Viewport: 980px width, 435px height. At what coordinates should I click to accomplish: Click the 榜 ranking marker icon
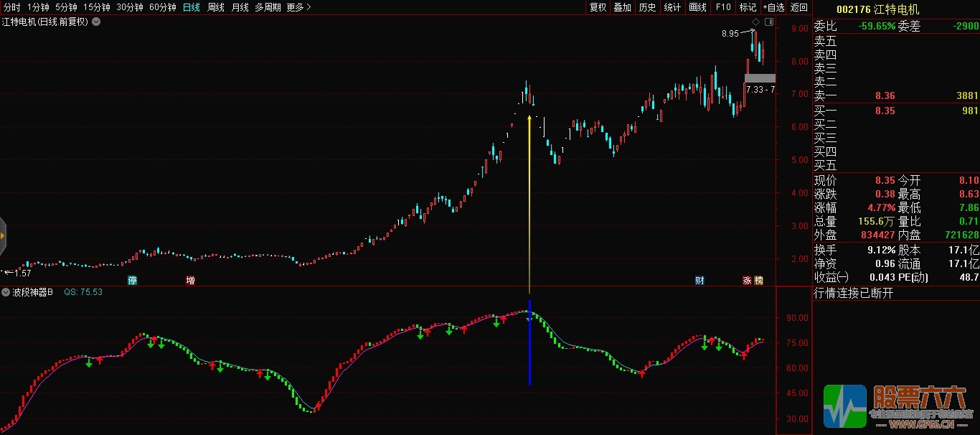(759, 280)
